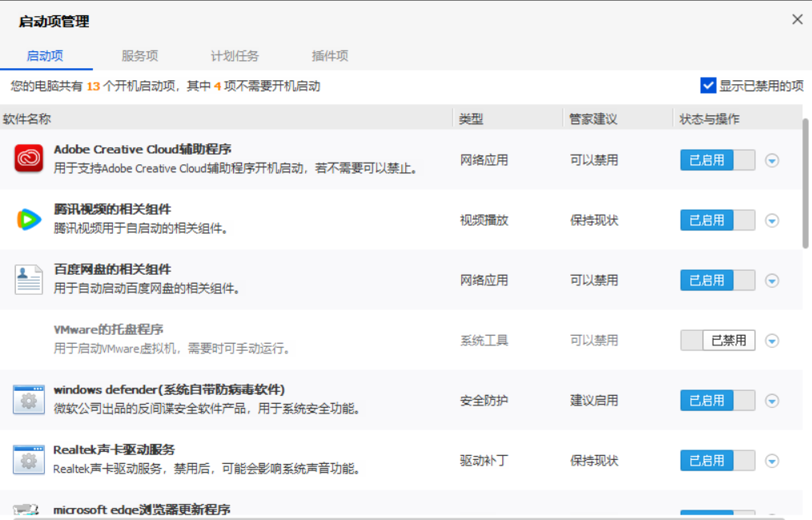Open dropdown arrow for 腾讯视频的相关组件 row
Screen dimensions: 812x520
[772, 220]
